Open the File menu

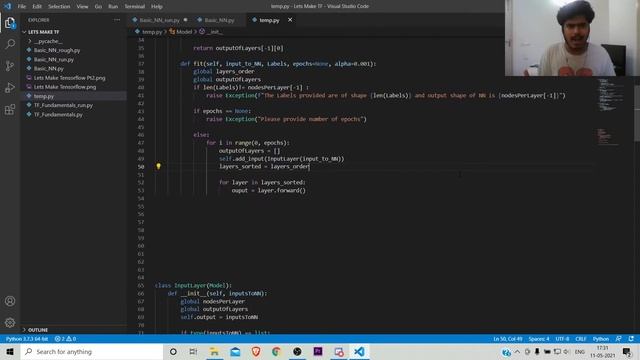[22, 7]
